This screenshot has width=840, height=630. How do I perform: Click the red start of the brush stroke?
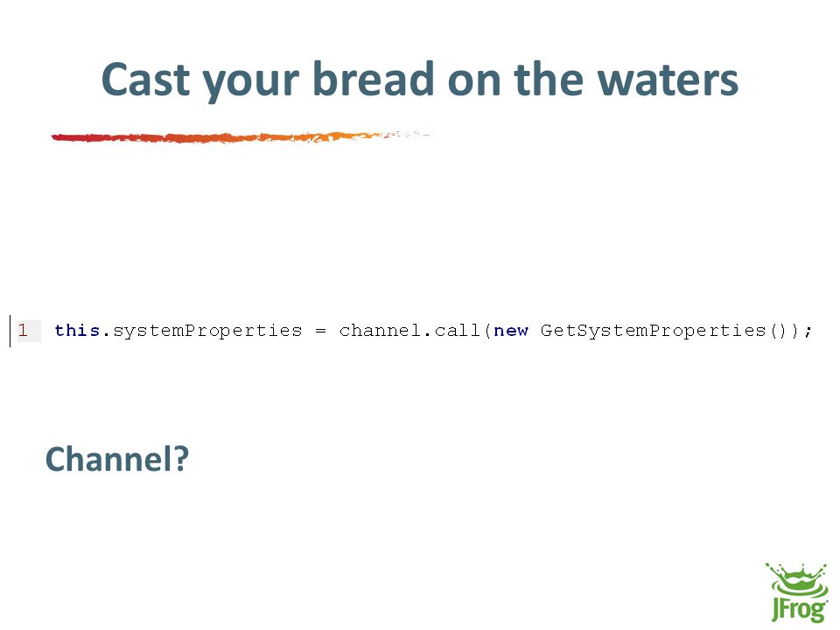(x=70, y=137)
